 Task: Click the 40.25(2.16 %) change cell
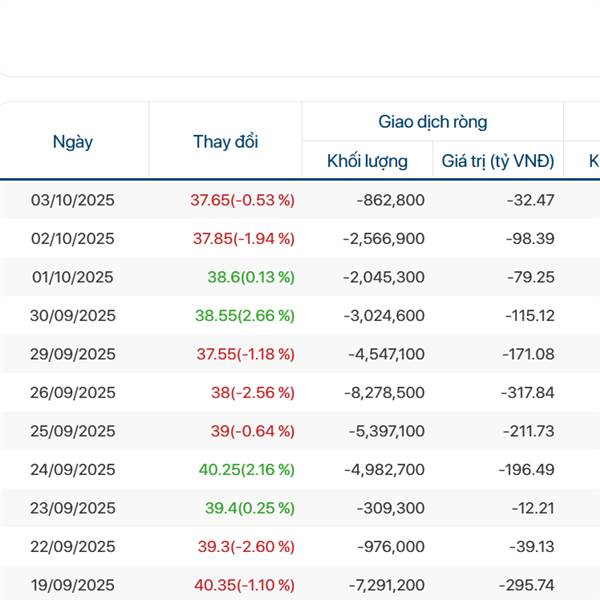(244, 470)
